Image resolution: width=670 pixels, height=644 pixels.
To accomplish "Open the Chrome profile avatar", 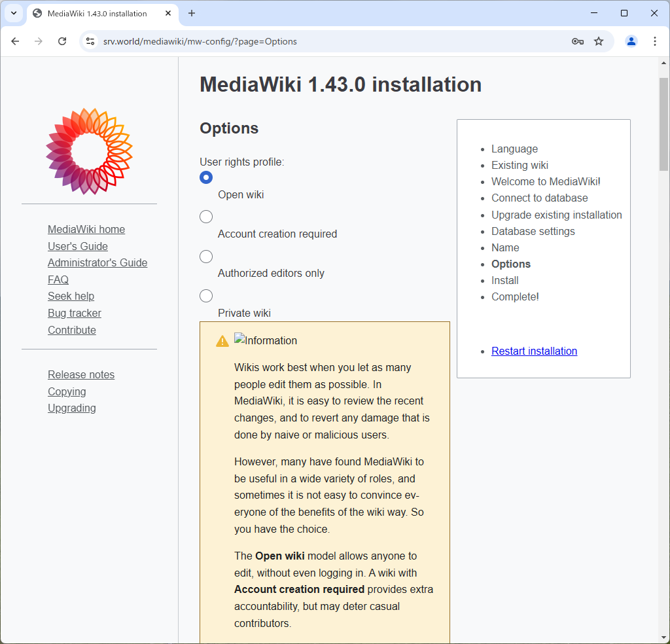I will tap(631, 41).
